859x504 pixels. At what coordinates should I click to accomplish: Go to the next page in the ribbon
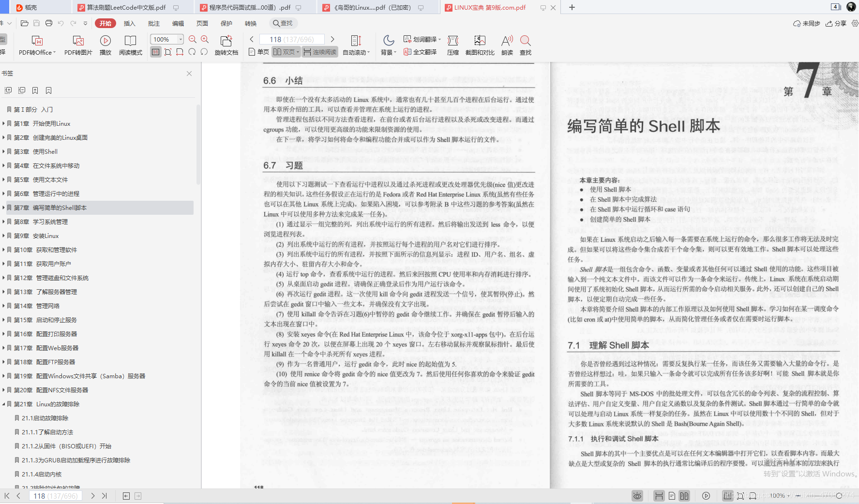point(332,39)
